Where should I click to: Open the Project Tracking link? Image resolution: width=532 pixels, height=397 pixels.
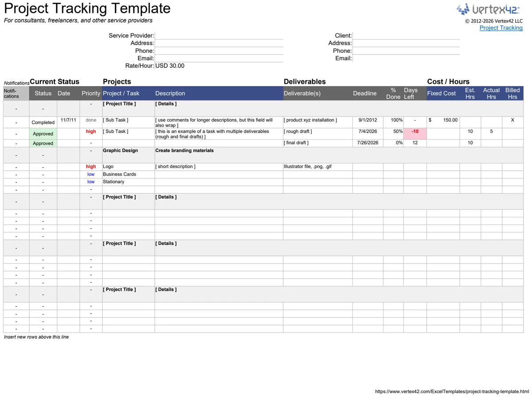501,28
